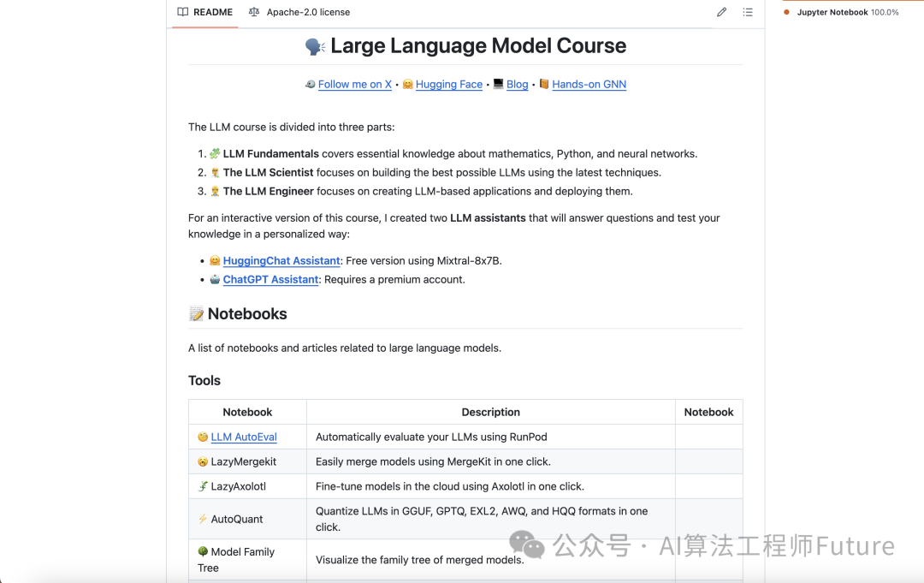Click 'Quantize LLMs in GGUF' description cell
This screenshot has width=924, height=583.
click(x=491, y=519)
